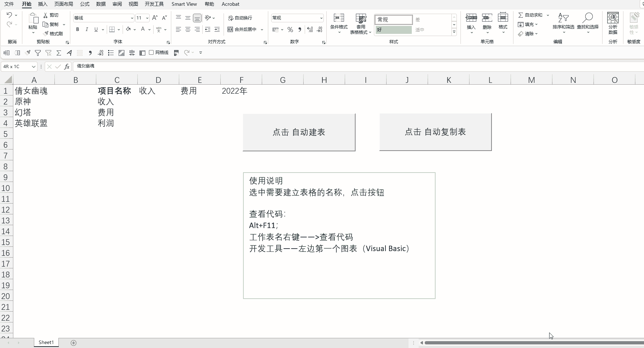644x348 pixels.
Task: Click the fill color paint bucket
Action: (128, 30)
